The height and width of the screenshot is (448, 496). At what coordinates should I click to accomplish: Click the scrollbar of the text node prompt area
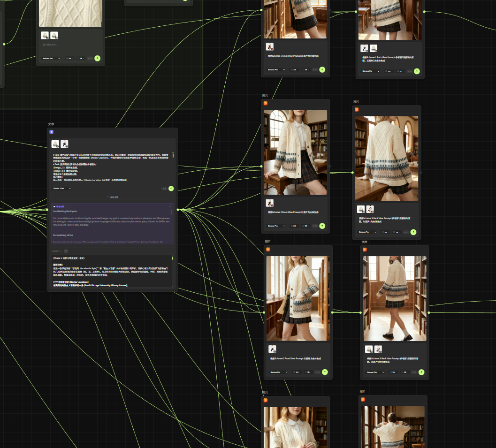tap(173, 155)
